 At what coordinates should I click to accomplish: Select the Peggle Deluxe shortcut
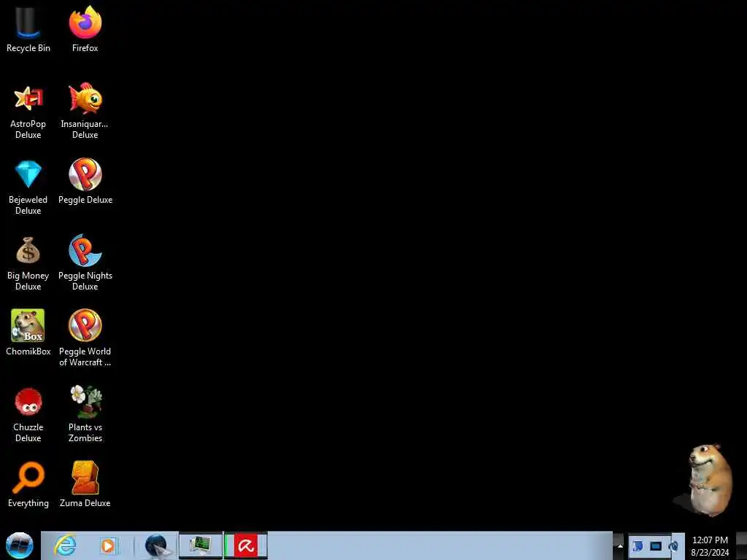pyautogui.click(x=85, y=182)
